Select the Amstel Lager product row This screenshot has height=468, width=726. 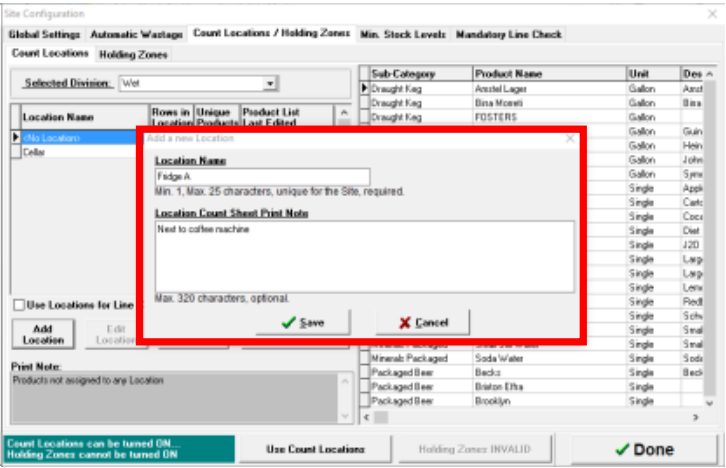point(548,89)
